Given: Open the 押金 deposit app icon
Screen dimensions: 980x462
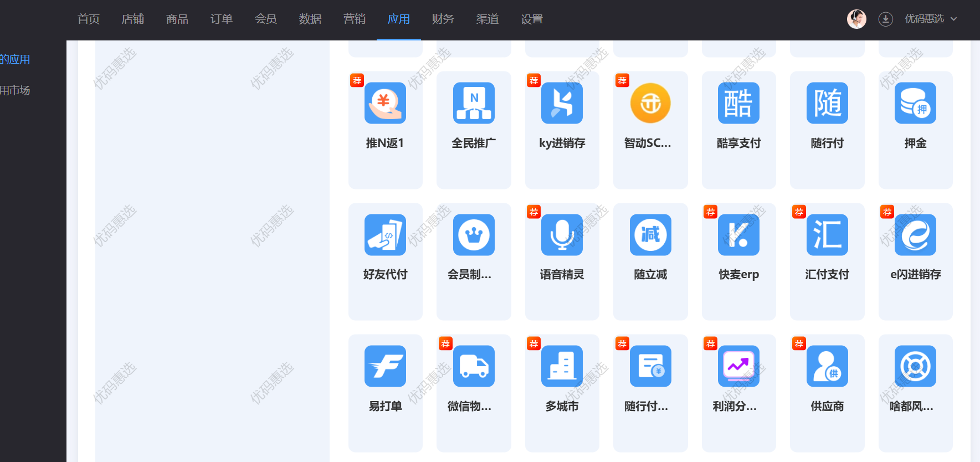Looking at the screenshot, I should click(915, 103).
